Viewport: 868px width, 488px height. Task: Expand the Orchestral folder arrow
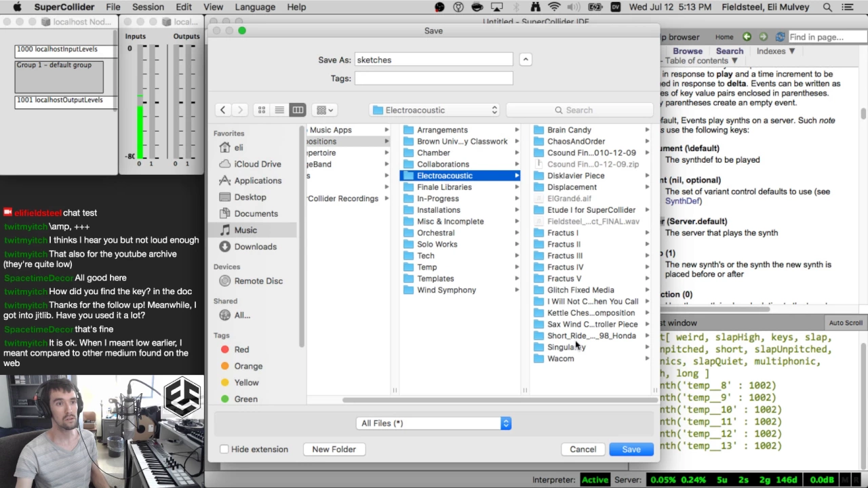[x=517, y=233]
